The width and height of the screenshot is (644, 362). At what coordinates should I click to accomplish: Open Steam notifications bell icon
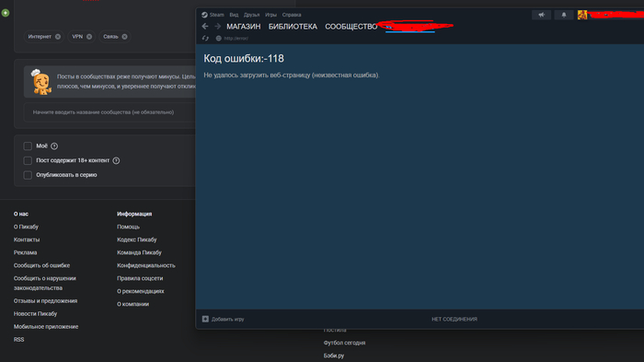pyautogui.click(x=564, y=15)
